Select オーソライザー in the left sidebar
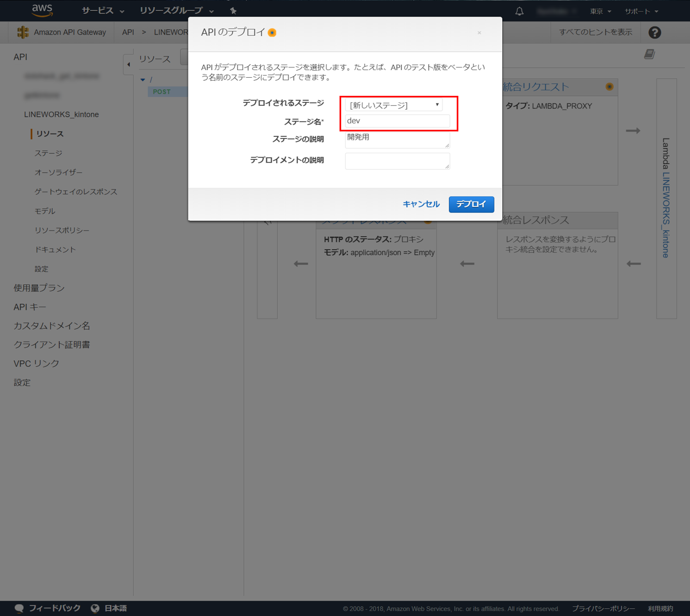Image resolution: width=690 pixels, height=616 pixels. (59, 172)
